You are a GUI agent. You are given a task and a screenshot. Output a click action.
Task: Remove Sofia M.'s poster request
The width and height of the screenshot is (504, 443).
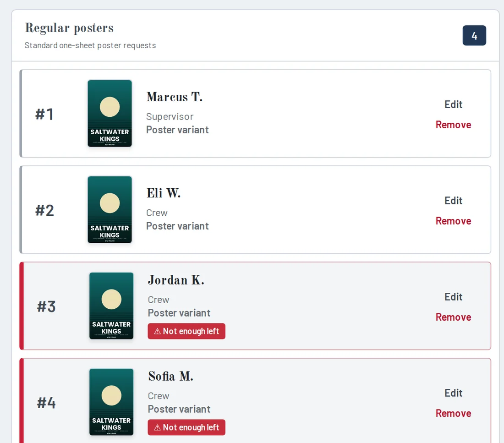(x=453, y=413)
